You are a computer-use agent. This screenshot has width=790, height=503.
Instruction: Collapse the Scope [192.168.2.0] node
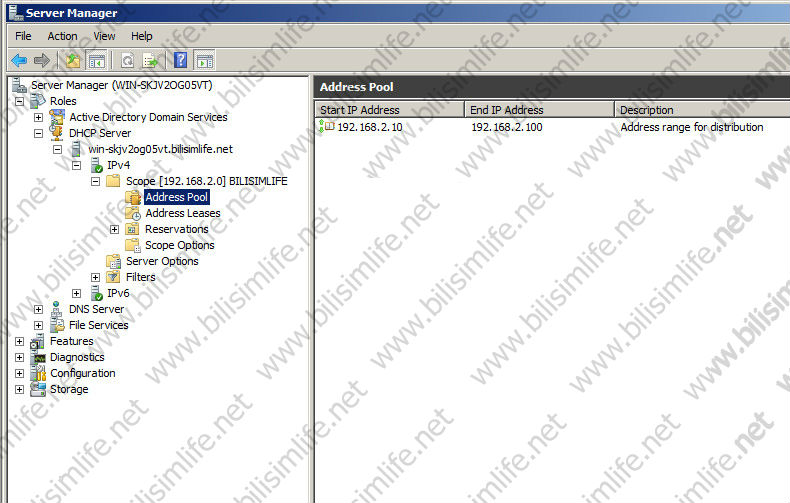pyautogui.click(x=95, y=181)
